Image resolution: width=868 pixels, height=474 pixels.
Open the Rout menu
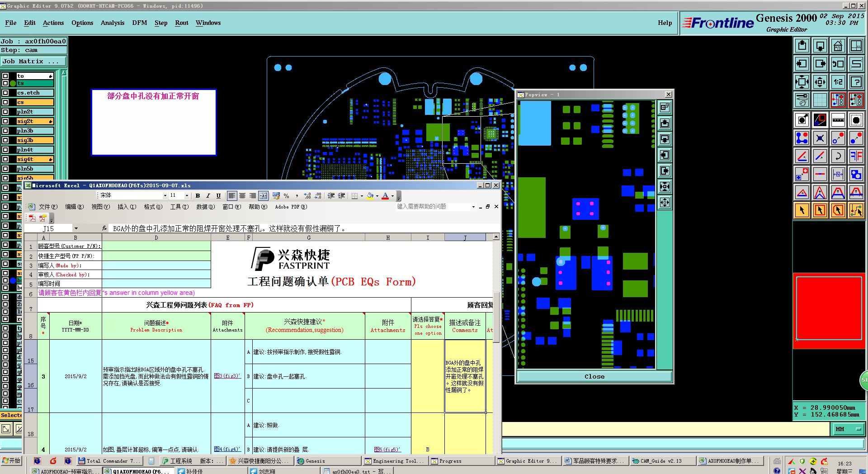tap(182, 23)
